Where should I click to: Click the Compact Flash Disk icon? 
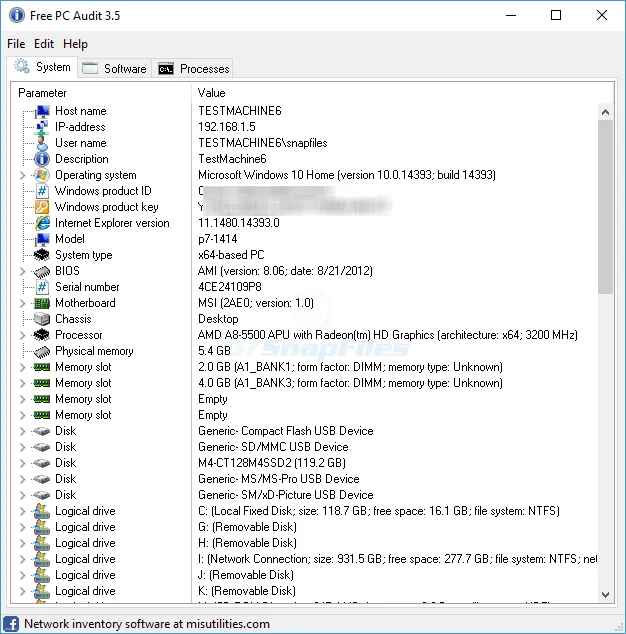[42, 431]
